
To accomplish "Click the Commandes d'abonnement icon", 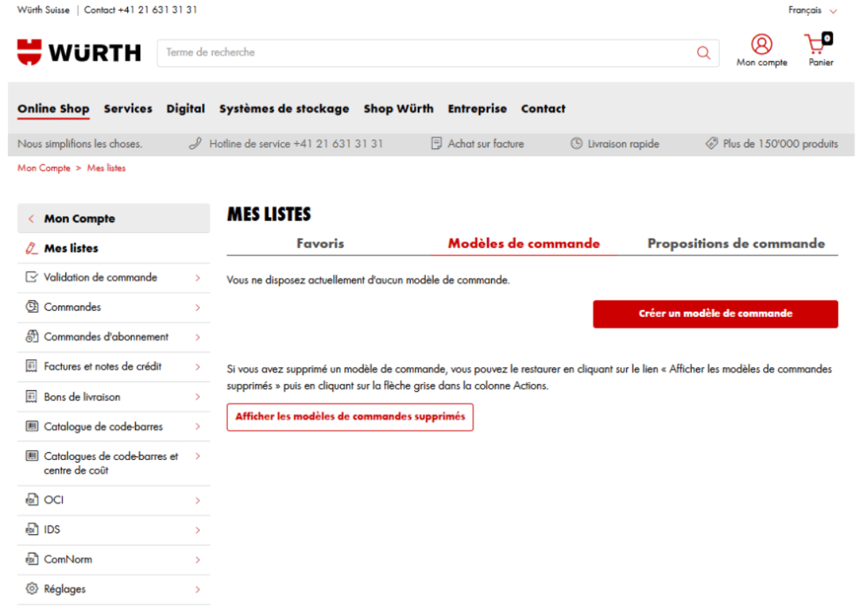I will (x=31, y=336).
